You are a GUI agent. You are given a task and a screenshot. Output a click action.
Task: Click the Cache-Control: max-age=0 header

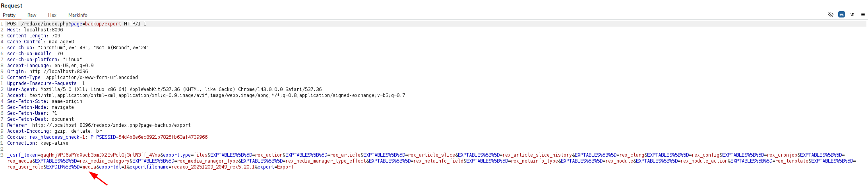pos(41,42)
